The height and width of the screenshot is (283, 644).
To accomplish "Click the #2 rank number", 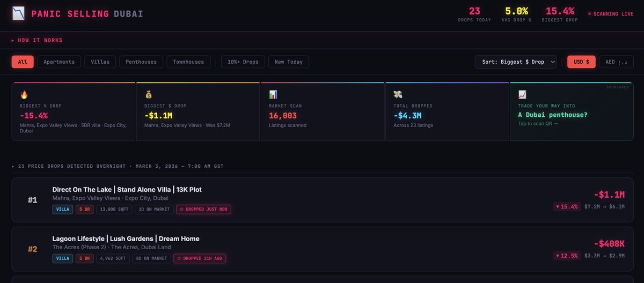I will [33, 249].
